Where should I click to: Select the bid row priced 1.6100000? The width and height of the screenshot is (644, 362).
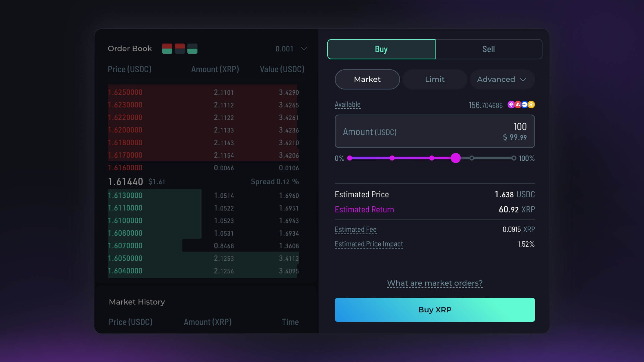[203, 221]
